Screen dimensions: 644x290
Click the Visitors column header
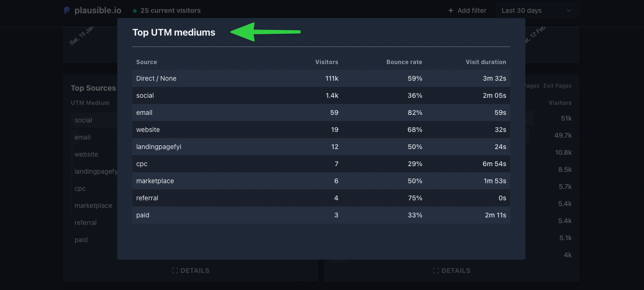[x=327, y=62]
